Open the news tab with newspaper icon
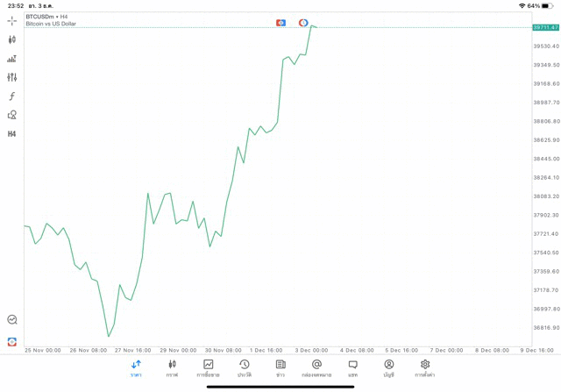561x392 pixels. click(x=280, y=368)
